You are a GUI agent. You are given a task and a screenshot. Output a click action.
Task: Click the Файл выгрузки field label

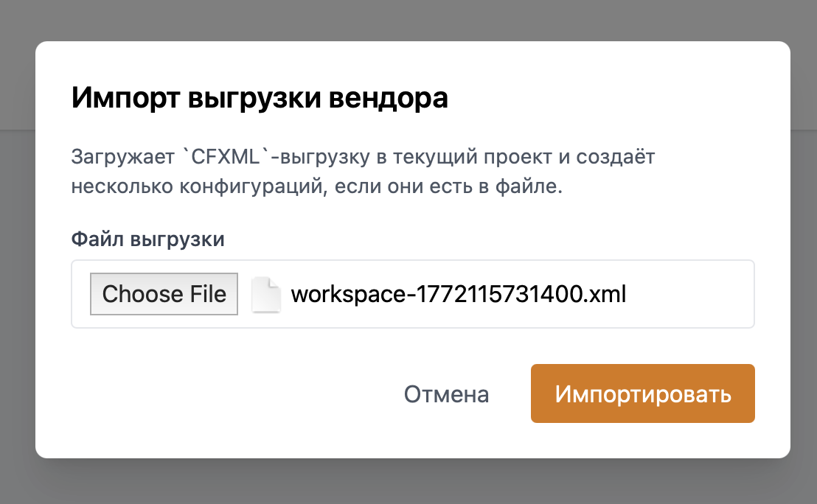pos(147,239)
